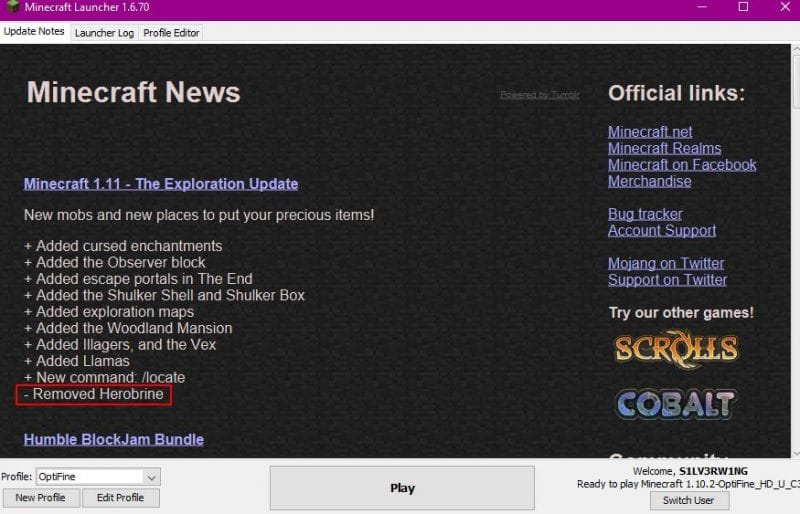Visit the Minecraft.net link
The height and width of the screenshot is (514, 800).
click(x=650, y=132)
